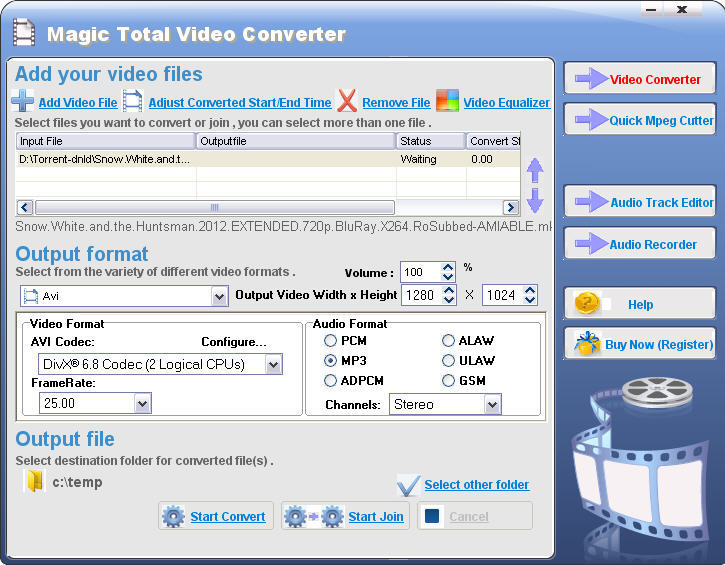Select ADPCM audio format
The image size is (725, 565).
pyautogui.click(x=330, y=381)
